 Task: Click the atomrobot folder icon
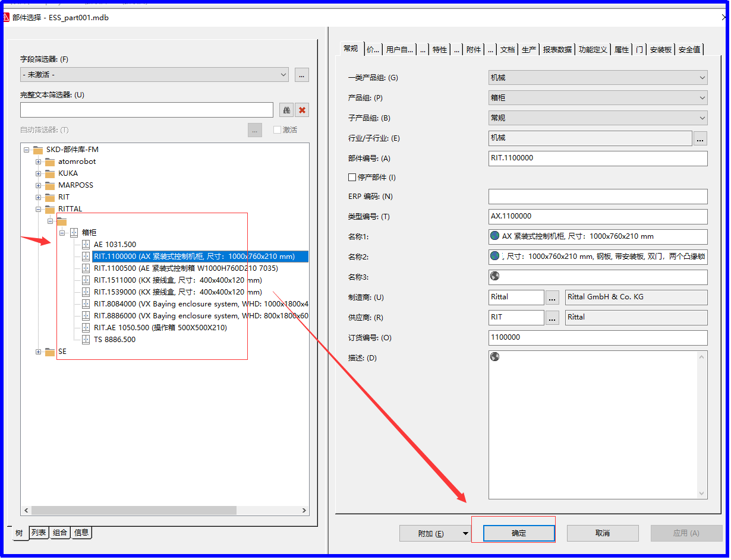pyautogui.click(x=50, y=162)
